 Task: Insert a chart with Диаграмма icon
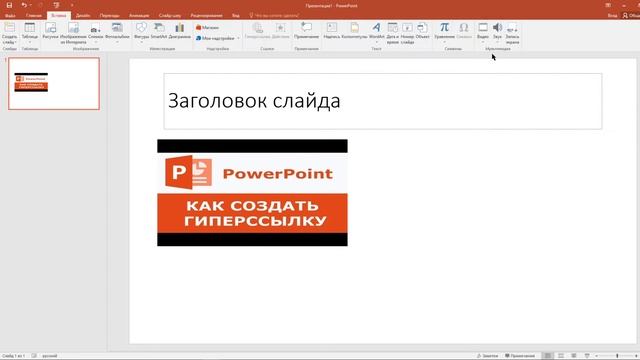tap(180, 31)
